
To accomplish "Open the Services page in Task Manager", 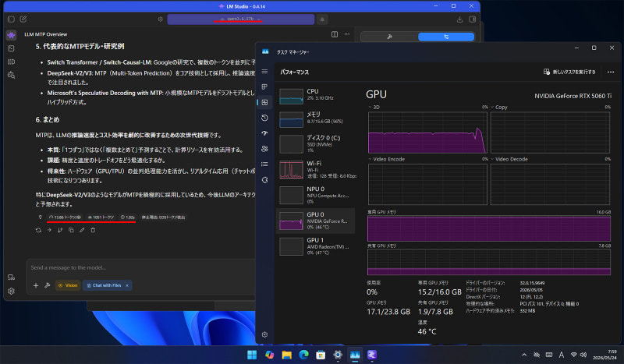I will coord(264,180).
